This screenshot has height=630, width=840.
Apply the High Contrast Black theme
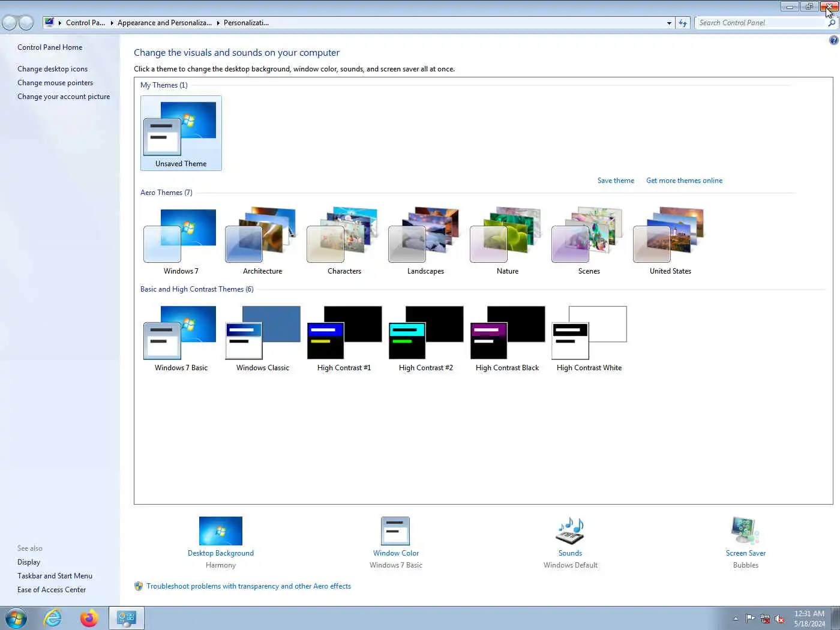(507, 338)
